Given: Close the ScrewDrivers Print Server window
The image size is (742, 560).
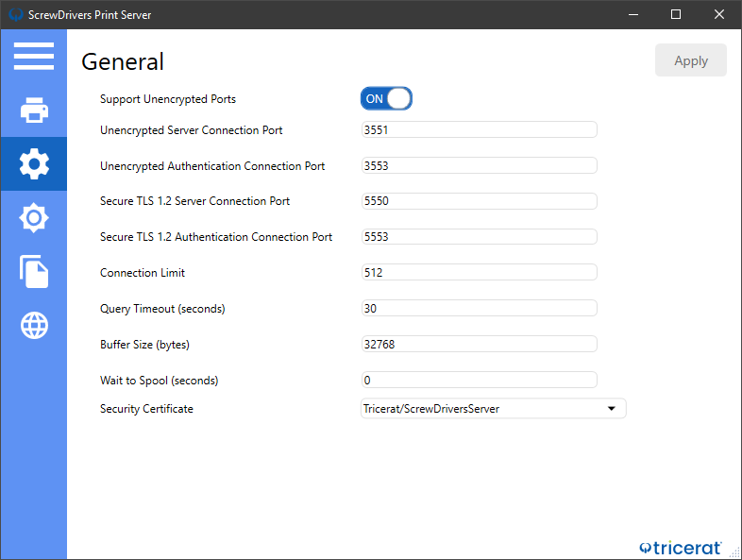Looking at the screenshot, I should coord(718,15).
